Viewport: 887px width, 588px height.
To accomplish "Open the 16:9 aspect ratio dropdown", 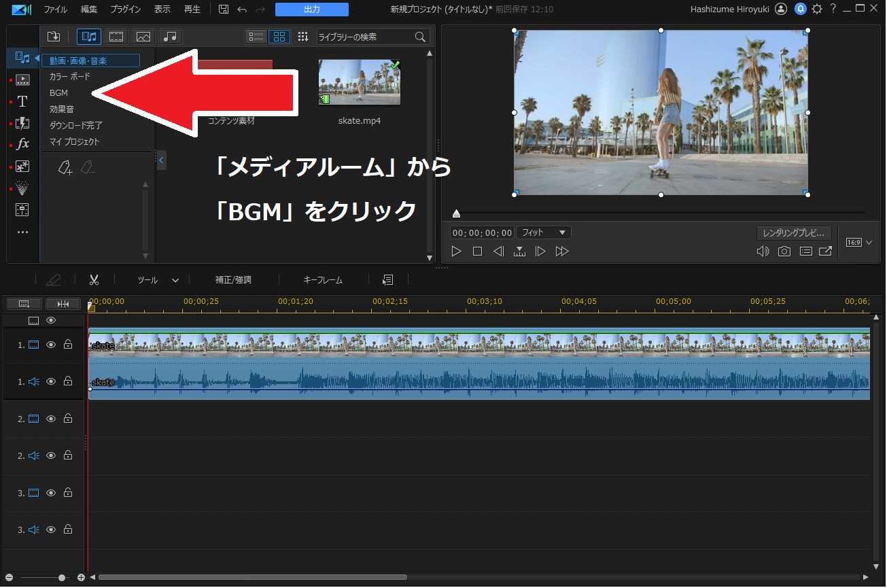I will (859, 243).
